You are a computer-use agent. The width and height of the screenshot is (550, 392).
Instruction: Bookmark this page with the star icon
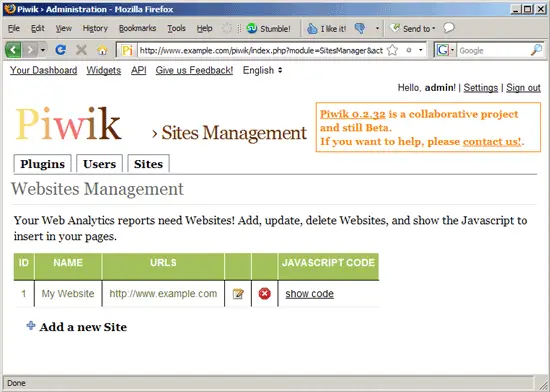tap(393, 50)
